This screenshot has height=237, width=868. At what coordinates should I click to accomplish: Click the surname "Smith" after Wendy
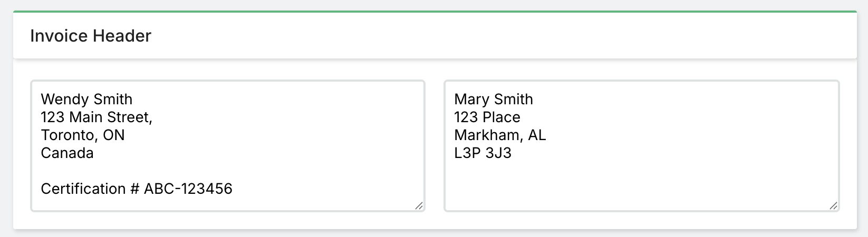coord(113,100)
